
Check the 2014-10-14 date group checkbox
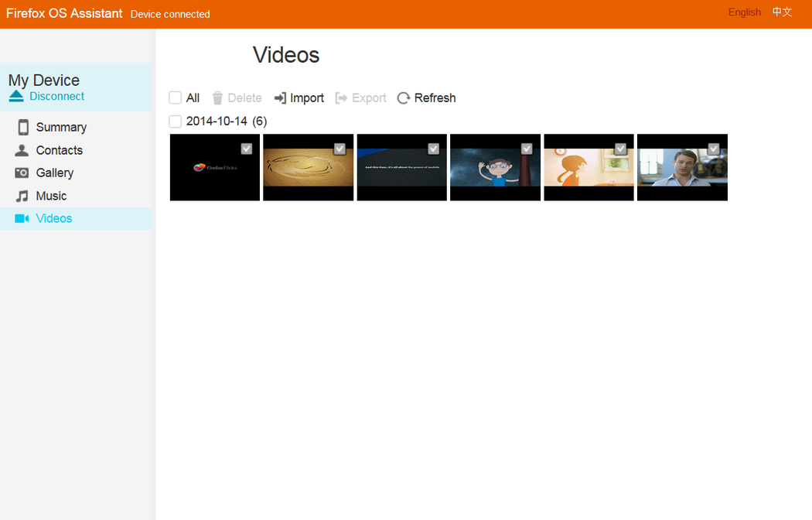176,121
